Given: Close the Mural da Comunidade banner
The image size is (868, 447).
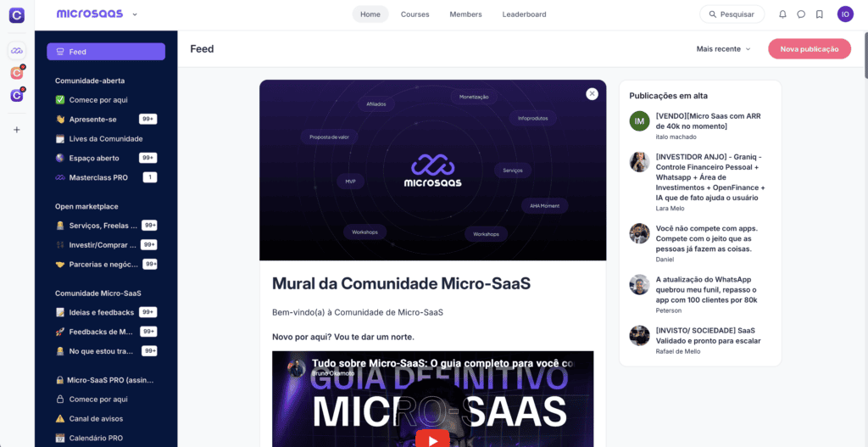Looking at the screenshot, I should [592, 93].
